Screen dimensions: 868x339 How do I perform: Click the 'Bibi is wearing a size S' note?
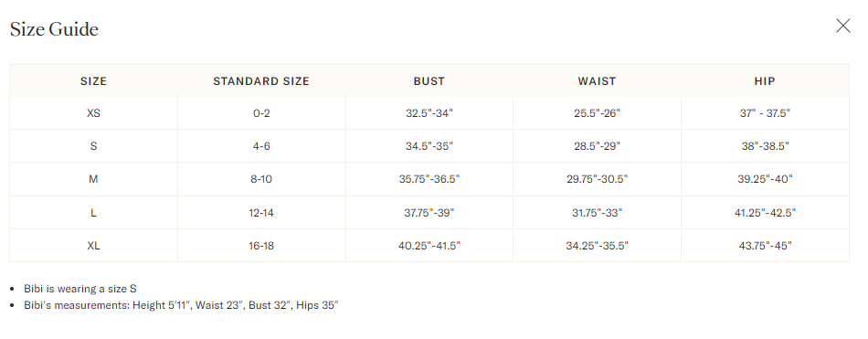80,289
